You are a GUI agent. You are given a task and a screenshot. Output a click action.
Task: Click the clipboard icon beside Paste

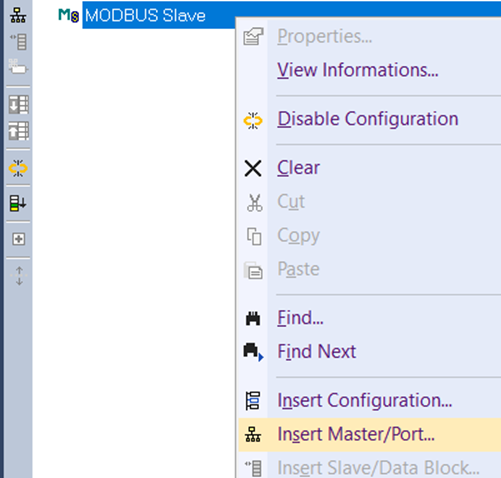(x=253, y=270)
